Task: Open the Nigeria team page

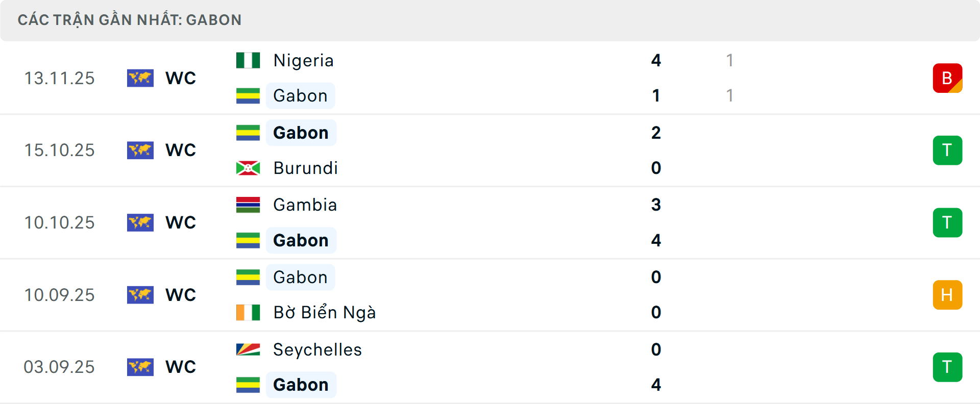Action: pos(303,60)
